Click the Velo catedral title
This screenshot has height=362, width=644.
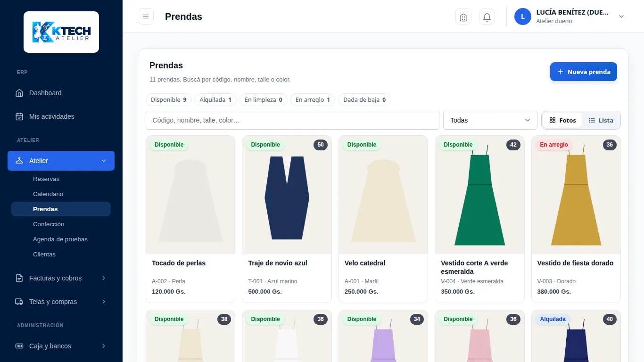tap(365, 263)
